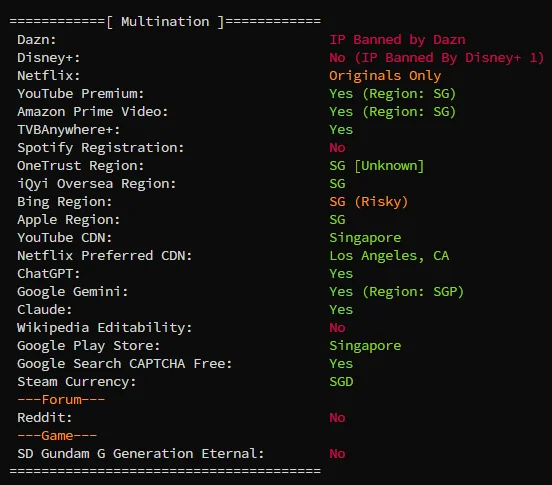Click Google Gemini 'Yes (Region: SGP)' result
This screenshot has height=485, width=552.
coord(396,292)
